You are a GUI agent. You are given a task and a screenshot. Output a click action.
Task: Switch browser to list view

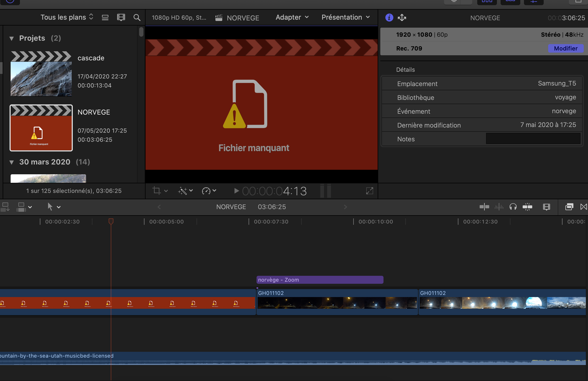tap(105, 18)
